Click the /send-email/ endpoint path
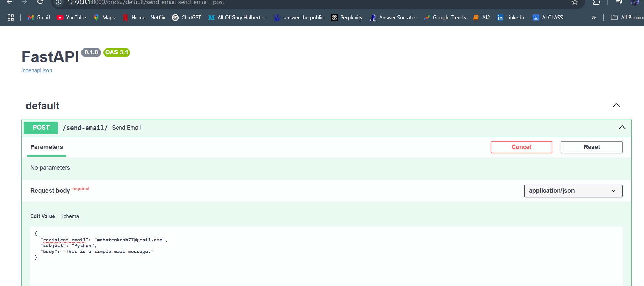The width and height of the screenshot is (644, 286). tap(85, 128)
